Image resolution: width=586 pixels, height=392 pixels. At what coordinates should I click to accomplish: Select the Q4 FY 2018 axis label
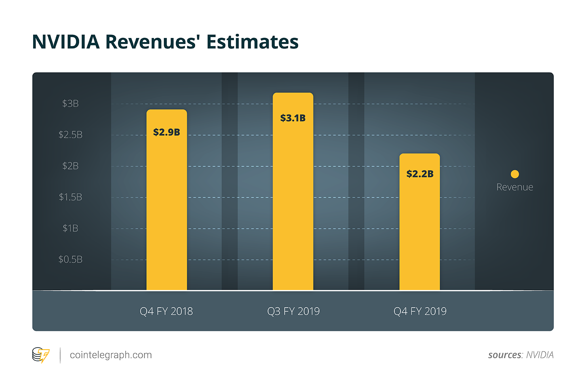[166, 311]
